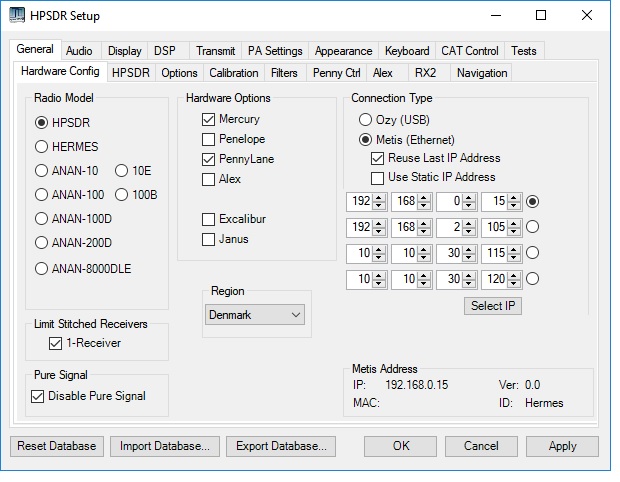Open the Region dropdown showing Denmark

[255, 315]
